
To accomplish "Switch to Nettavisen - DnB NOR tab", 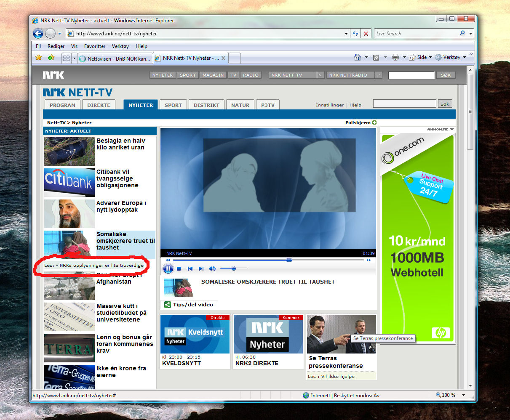I will coord(115,58).
